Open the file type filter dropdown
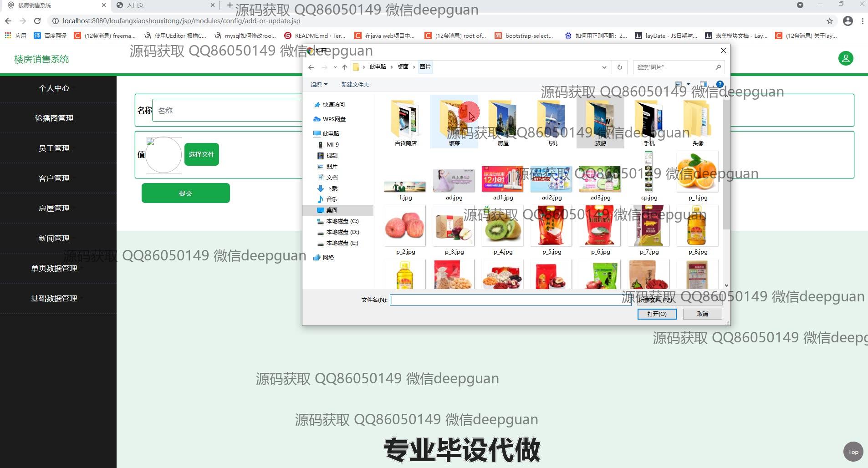 [679, 300]
